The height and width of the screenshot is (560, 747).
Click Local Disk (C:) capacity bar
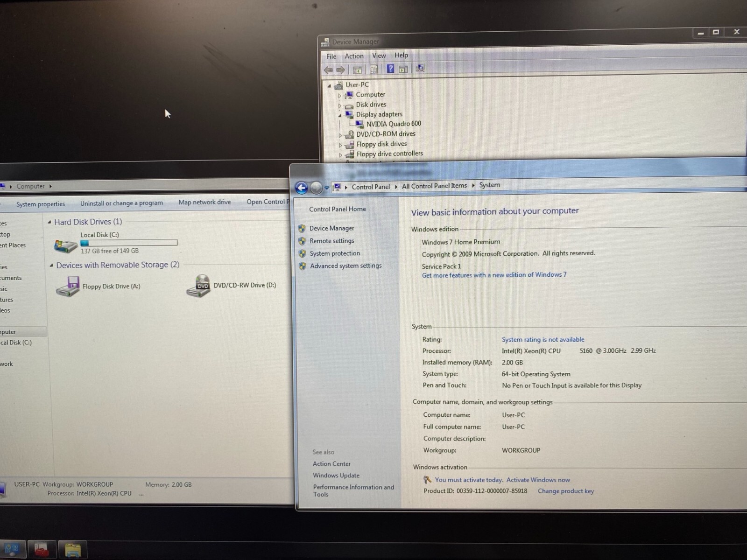coord(129,243)
